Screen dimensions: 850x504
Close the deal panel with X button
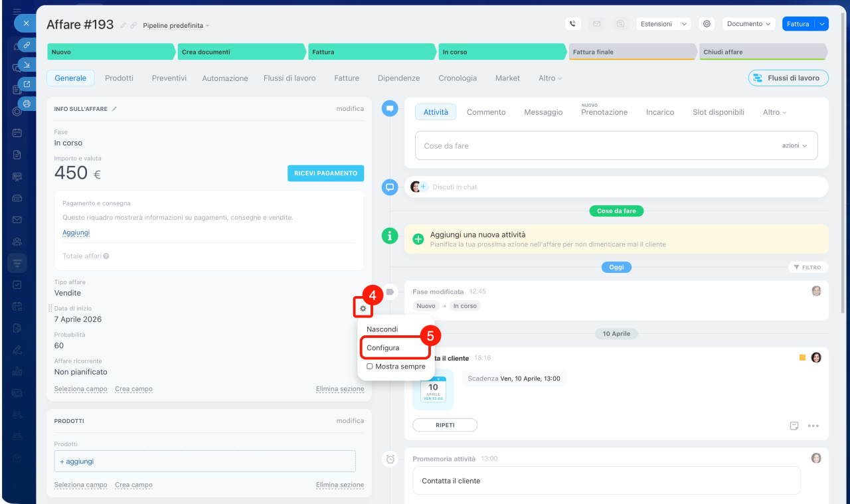pyautogui.click(x=26, y=24)
